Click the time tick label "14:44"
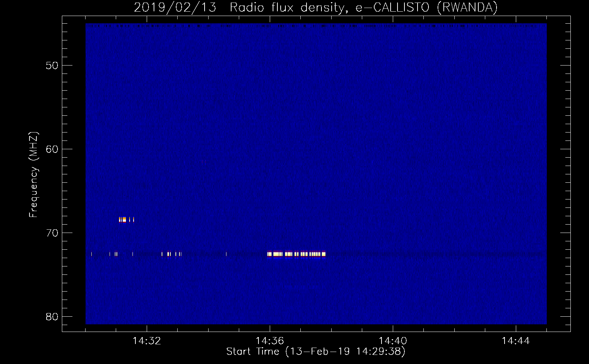This screenshot has width=589, height=364. 516,341
